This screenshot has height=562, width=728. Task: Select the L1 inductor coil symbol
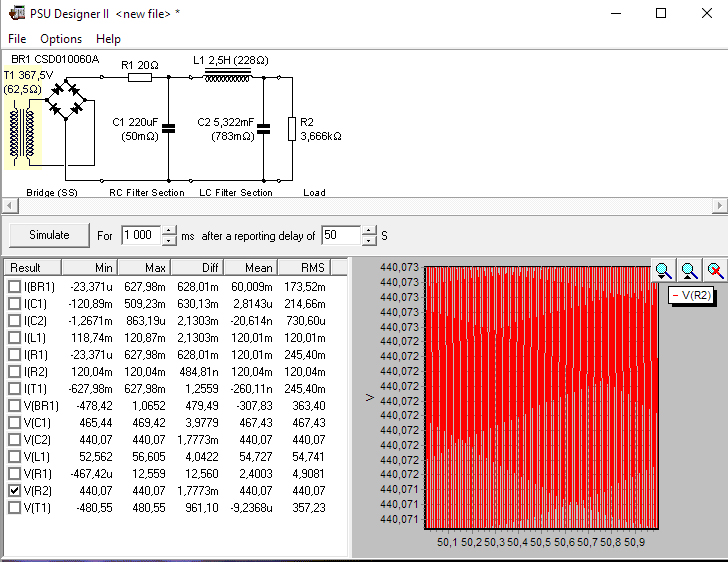(227, 76)
